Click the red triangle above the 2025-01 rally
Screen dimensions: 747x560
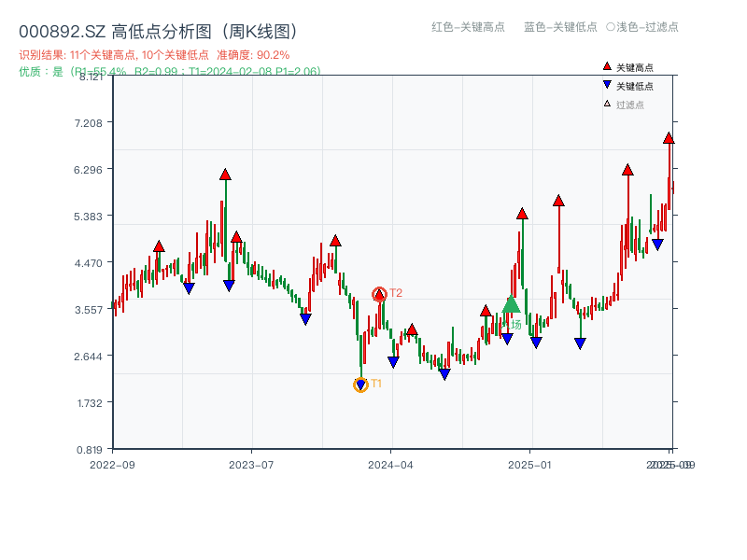(x=522, y=213)
